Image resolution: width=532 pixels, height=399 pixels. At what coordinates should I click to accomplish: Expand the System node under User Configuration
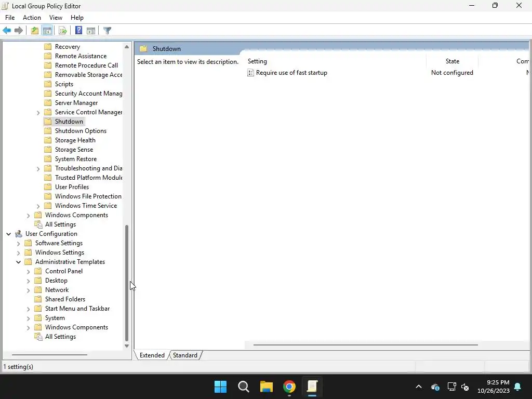click(28, 318)
